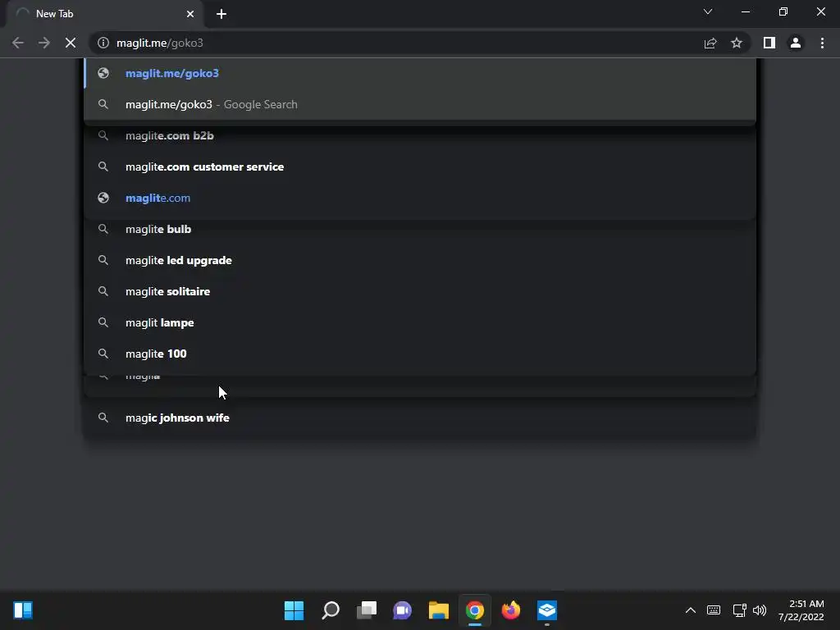Screen dimensions: 840x630
Task: Share this page icon
Action: click(x=710, y=43)
